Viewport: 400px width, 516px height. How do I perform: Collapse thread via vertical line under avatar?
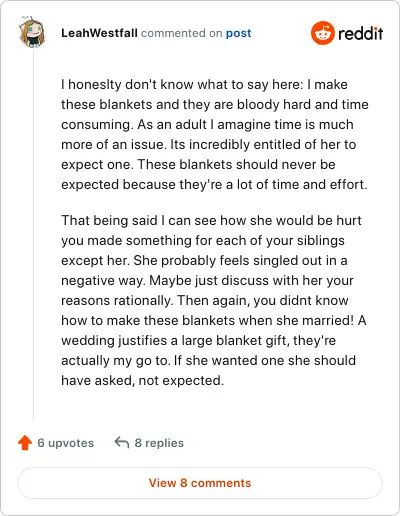[x=33, y=233]
